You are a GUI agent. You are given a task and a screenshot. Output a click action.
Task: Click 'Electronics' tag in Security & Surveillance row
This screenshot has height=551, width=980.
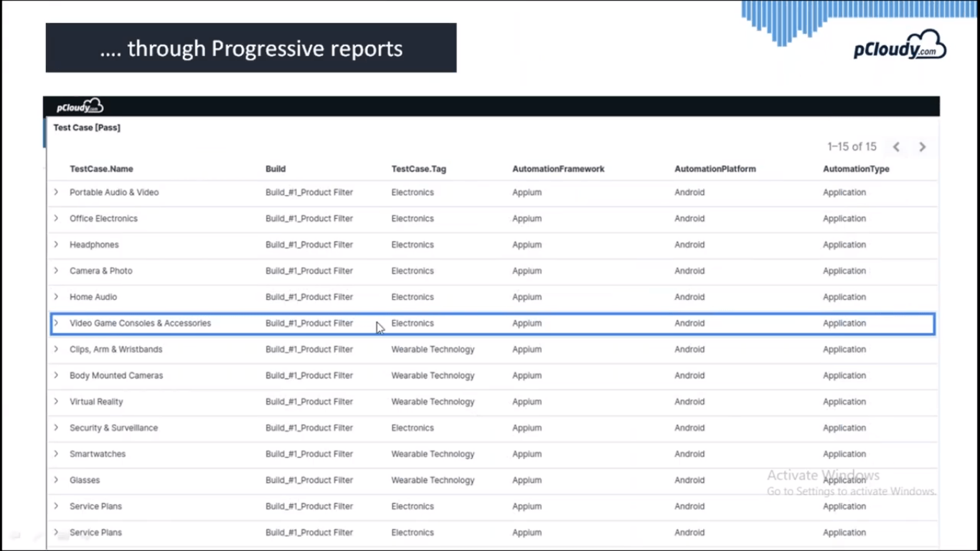coord(413,428)
